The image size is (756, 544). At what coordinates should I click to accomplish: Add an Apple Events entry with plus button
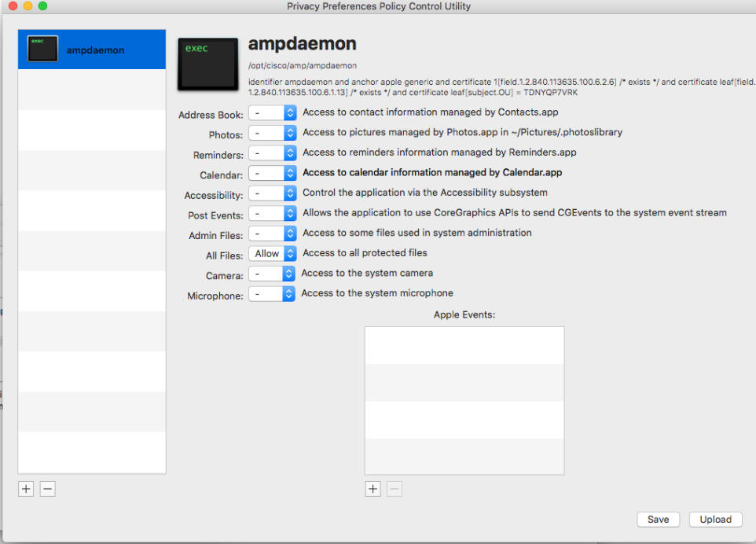[372, 489]
